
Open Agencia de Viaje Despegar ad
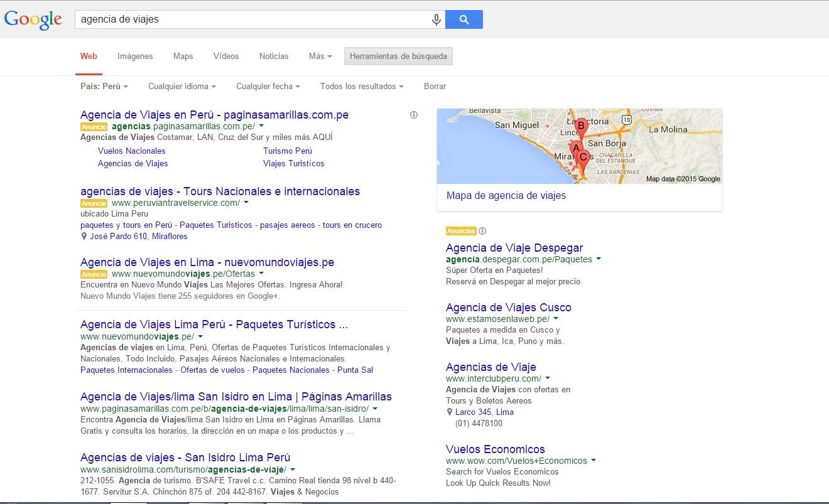tap(514, 248)
